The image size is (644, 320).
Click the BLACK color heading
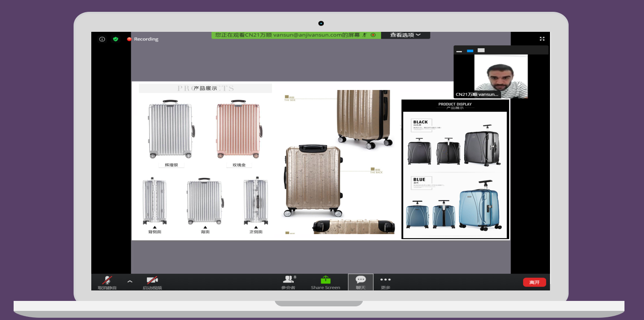coord(421,122)
